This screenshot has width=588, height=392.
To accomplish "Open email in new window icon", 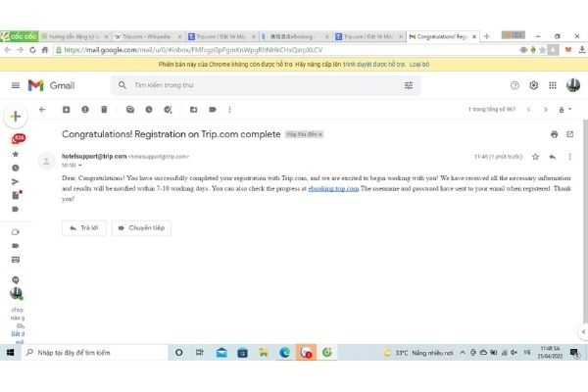I will 571,133.
